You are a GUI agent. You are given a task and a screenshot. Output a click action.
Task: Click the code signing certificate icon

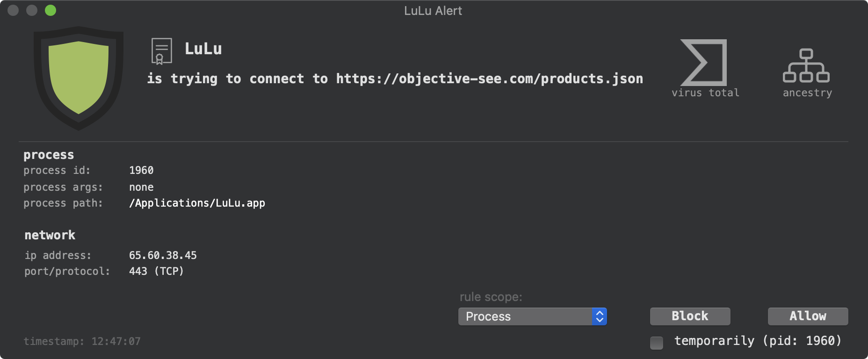pos(161,51)
